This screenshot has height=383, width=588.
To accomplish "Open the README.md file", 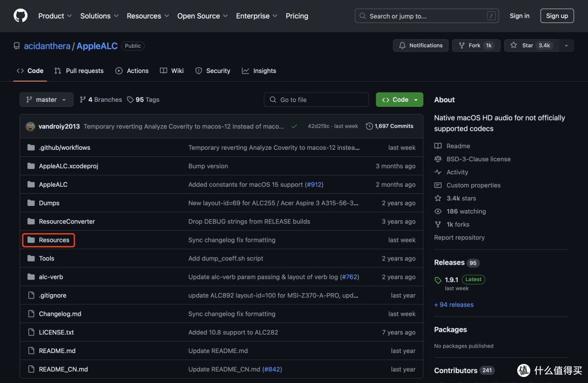I will 57,351.
